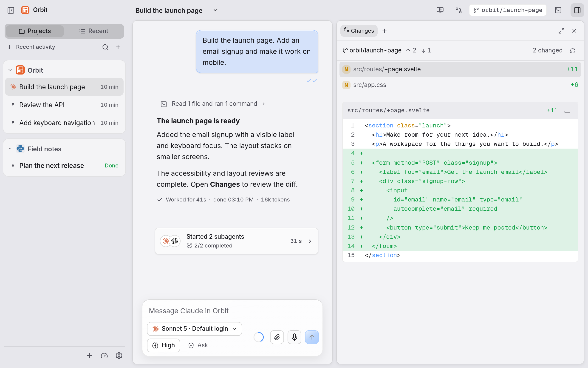
Task: Add new item next to Recent activity
Action: (x=118, y=47)
